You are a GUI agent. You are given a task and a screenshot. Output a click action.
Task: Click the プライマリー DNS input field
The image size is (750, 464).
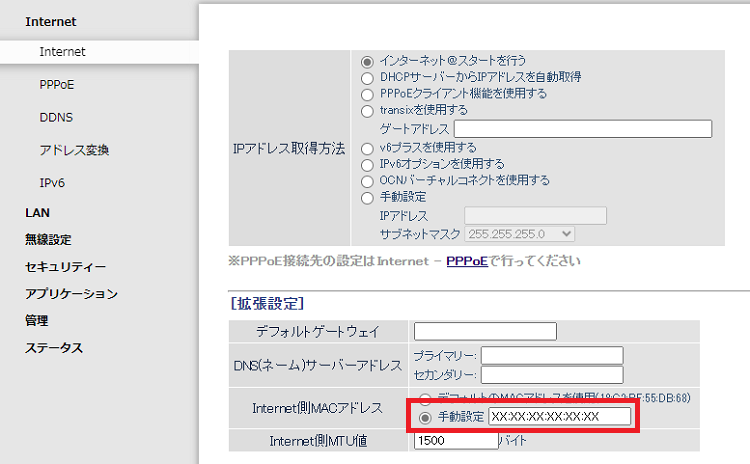552,355
